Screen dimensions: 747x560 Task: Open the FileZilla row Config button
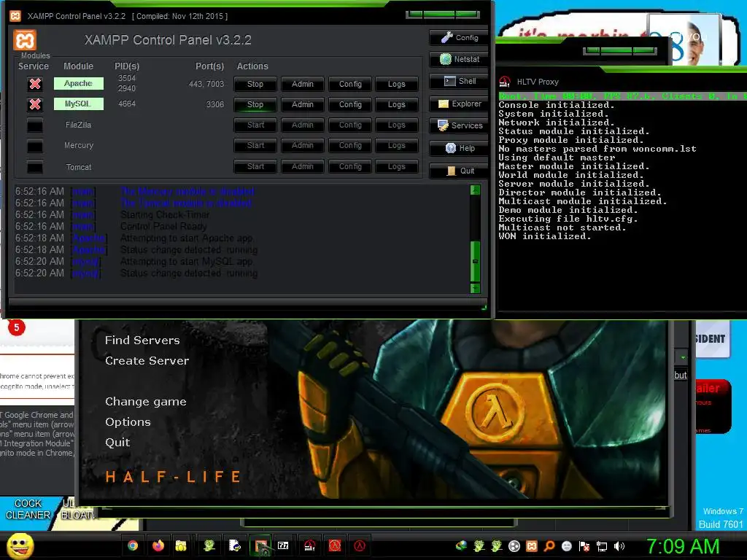click(350, 125)
